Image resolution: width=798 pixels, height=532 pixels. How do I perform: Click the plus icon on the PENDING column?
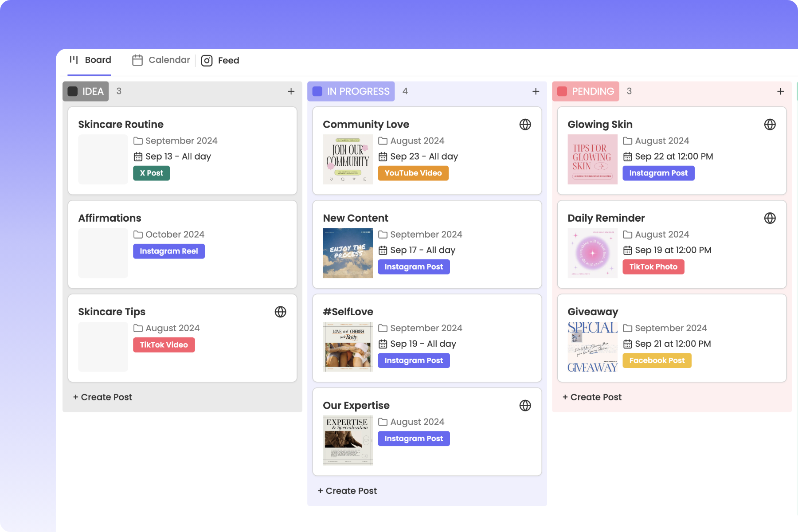781,91
